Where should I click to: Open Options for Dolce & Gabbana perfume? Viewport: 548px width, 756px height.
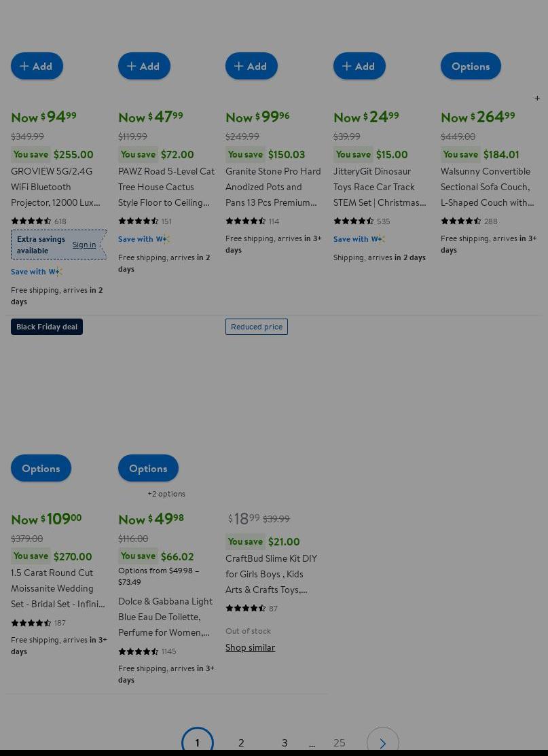click(148, 468)
